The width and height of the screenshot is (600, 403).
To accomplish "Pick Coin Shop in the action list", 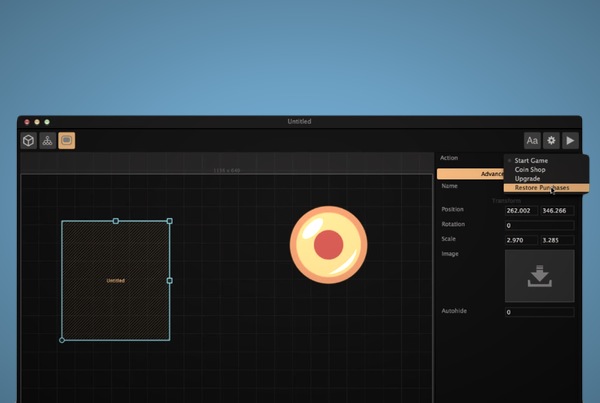I will (x=529, y=170).
